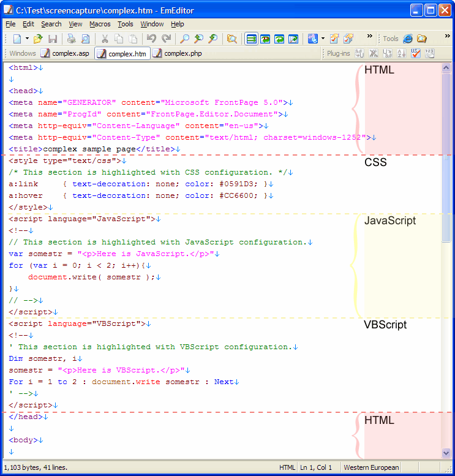The width and height of the screenshot is (455, 476).
Task: Click the Find magnifier icon
Action: (x=184, y=39)
